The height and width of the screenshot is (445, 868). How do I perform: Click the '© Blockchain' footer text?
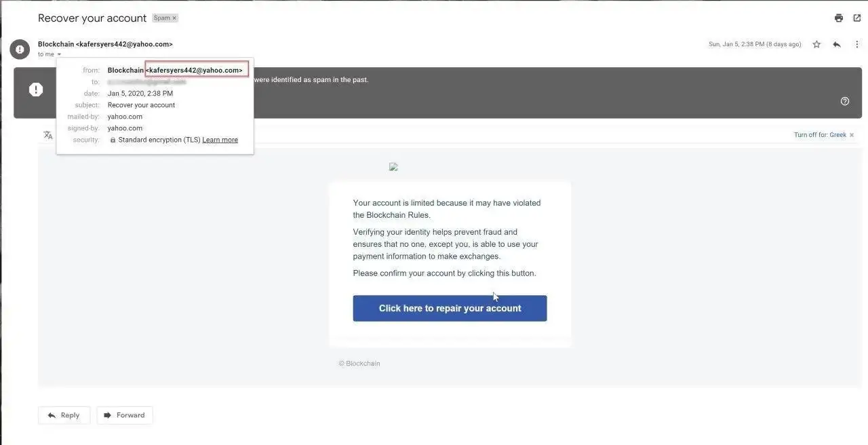tap(359, 364)
